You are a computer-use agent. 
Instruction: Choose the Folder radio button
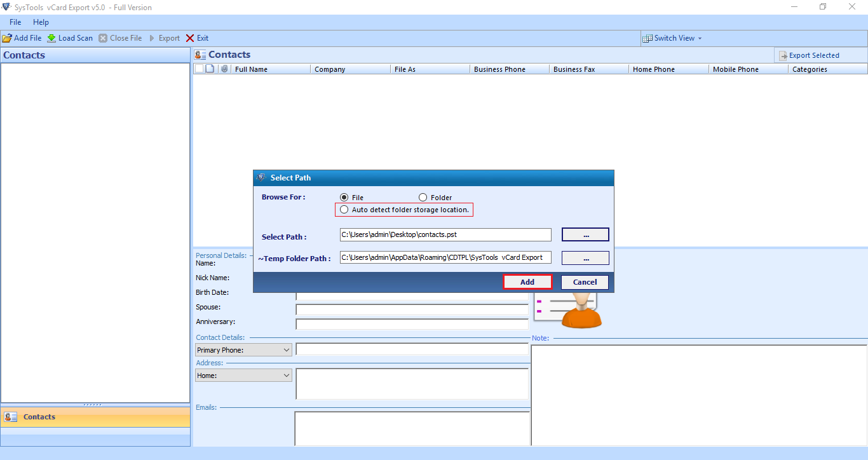[423, 197]
